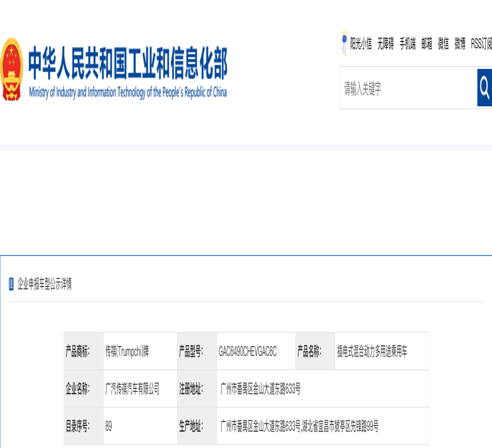Open the 微信 link
492x448 pixels.
[x=443, y=43]
